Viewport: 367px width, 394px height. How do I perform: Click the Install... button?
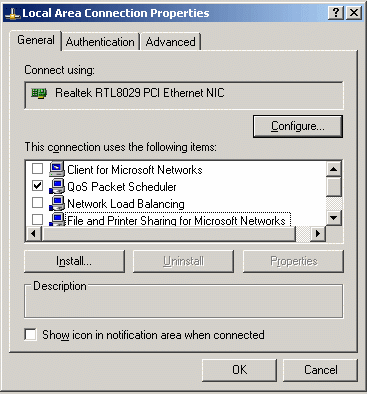pos(74,261)
